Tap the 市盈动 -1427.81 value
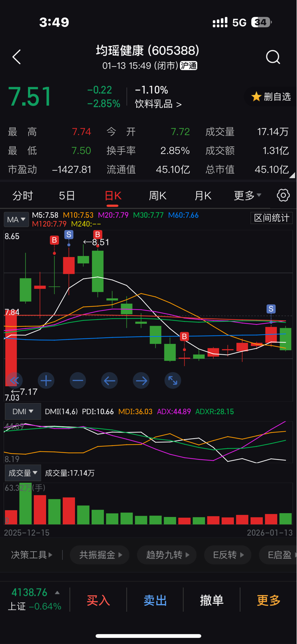The image size is (297, 644). tap(71, 169)
